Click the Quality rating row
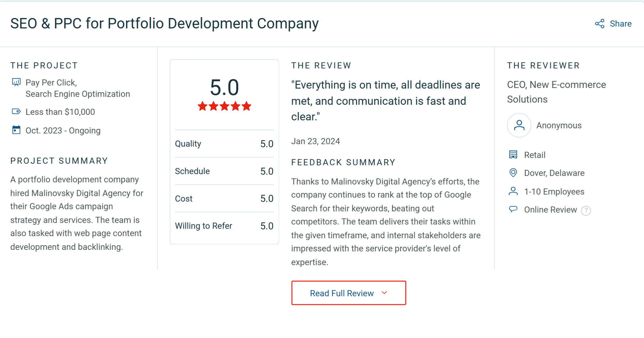Viewport: 644px width, 338px height. coord(224,144)
